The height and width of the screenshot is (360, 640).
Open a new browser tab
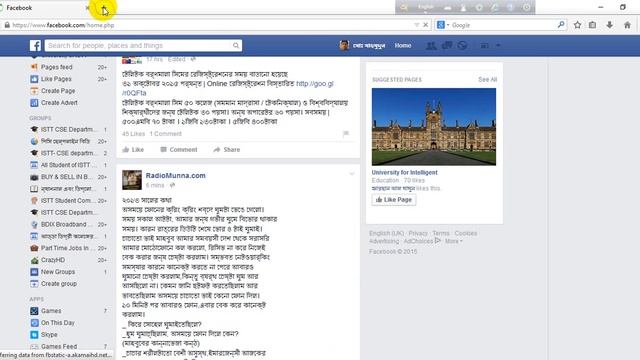pos(104,8)
